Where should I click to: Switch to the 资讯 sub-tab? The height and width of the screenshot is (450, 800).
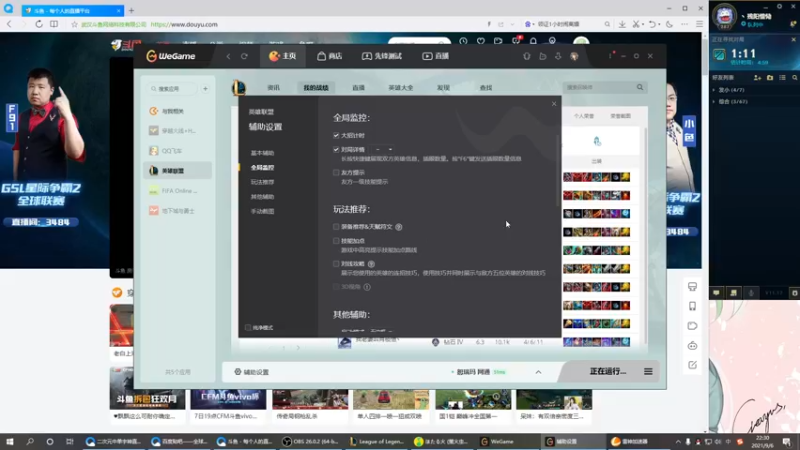[x=273, y=88]
